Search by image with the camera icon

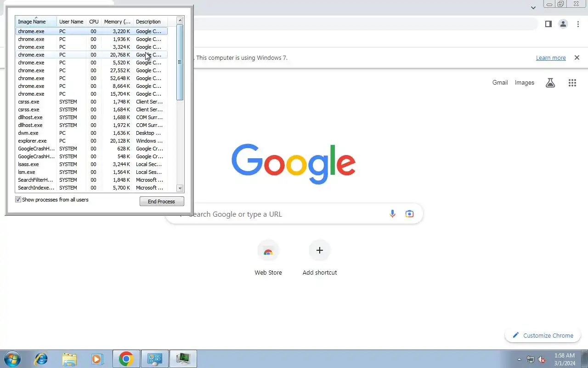pos(409,214)
